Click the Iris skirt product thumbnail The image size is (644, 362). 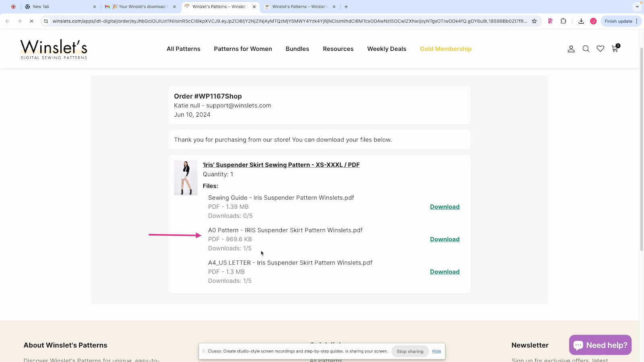[186, 178]
